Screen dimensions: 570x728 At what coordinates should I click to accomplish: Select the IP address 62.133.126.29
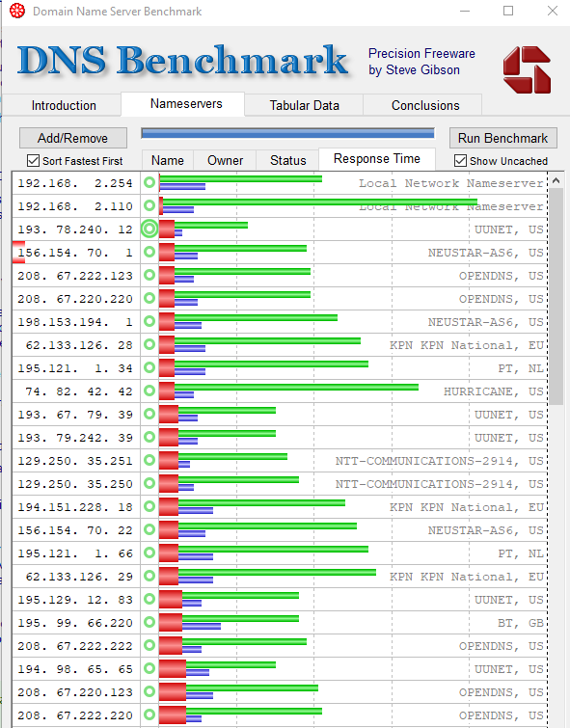click(79, 577)
